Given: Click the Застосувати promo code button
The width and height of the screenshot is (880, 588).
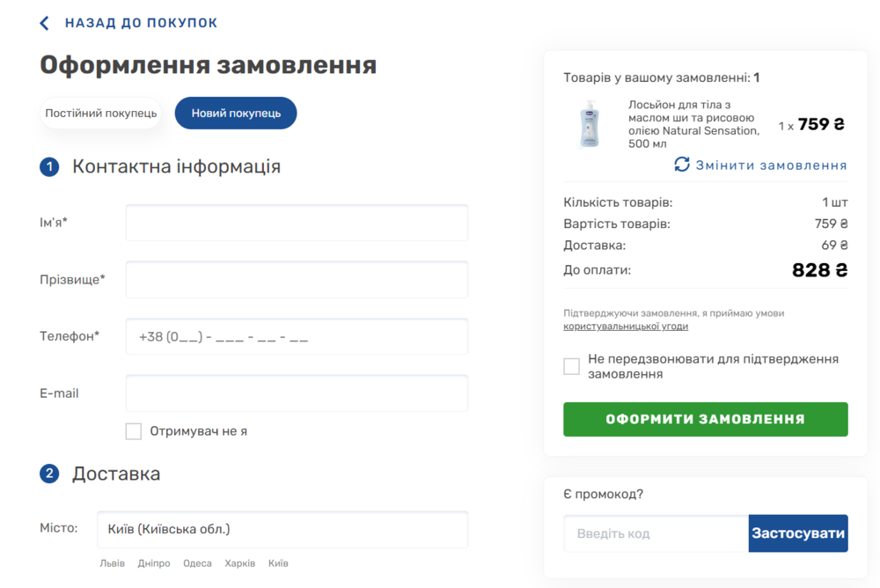Looking at the screenshot, I should pos(798,533).
